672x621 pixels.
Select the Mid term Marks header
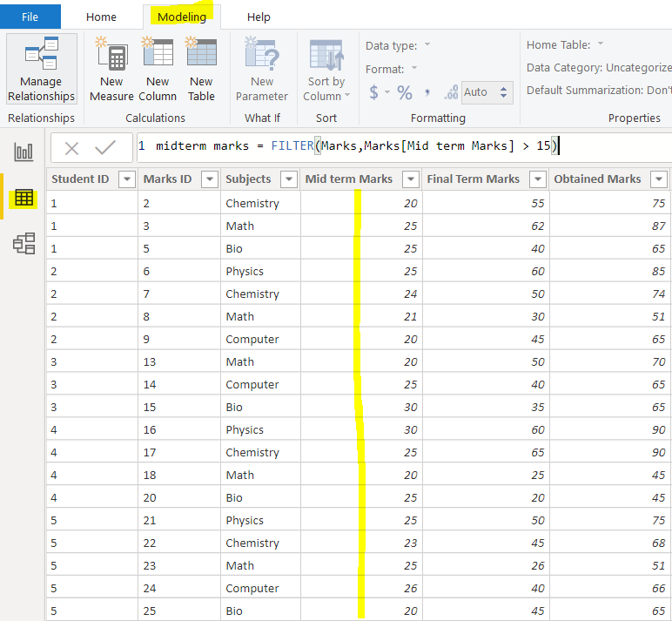click(x=348, y=179)
